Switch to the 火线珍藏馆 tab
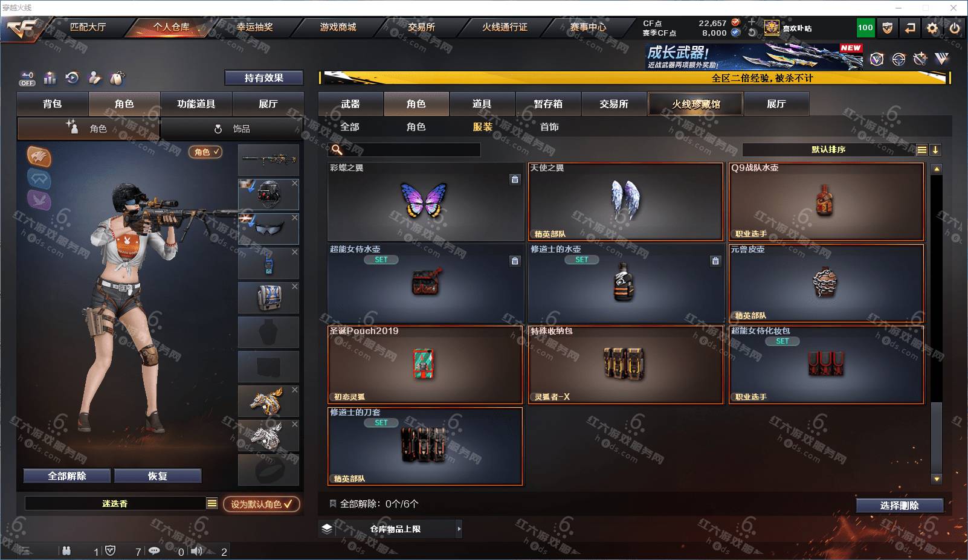968x560 pixels. 695,104
